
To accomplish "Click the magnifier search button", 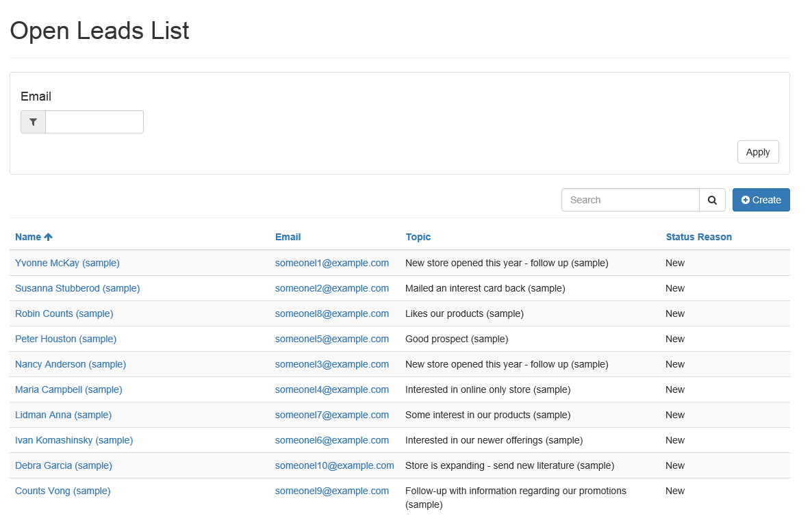I will 712,200.
